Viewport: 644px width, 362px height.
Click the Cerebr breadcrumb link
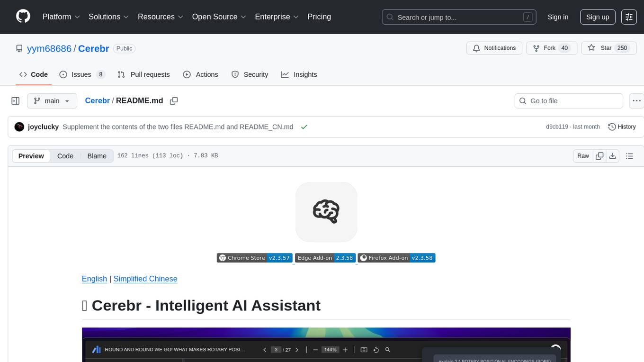(97, 100)
